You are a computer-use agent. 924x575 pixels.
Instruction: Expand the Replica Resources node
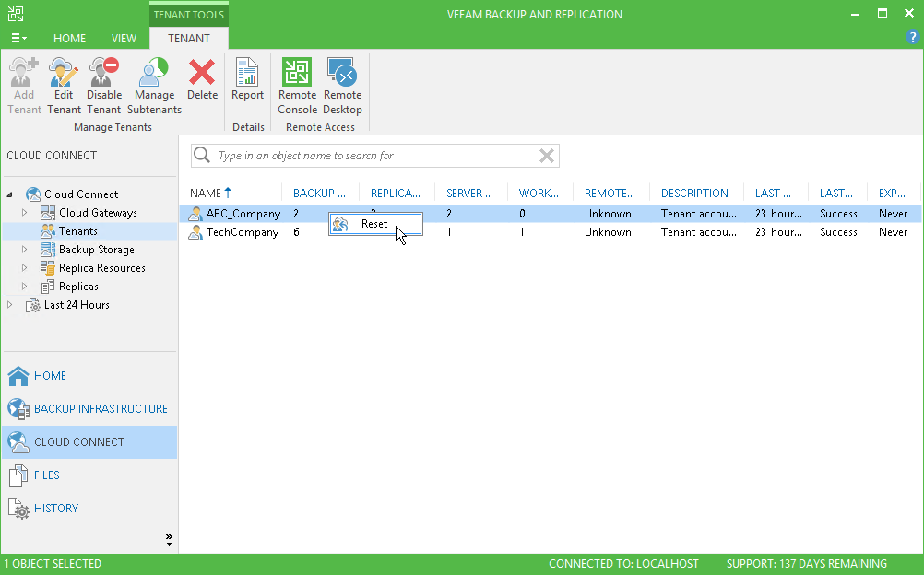click(x=24, y=268)
